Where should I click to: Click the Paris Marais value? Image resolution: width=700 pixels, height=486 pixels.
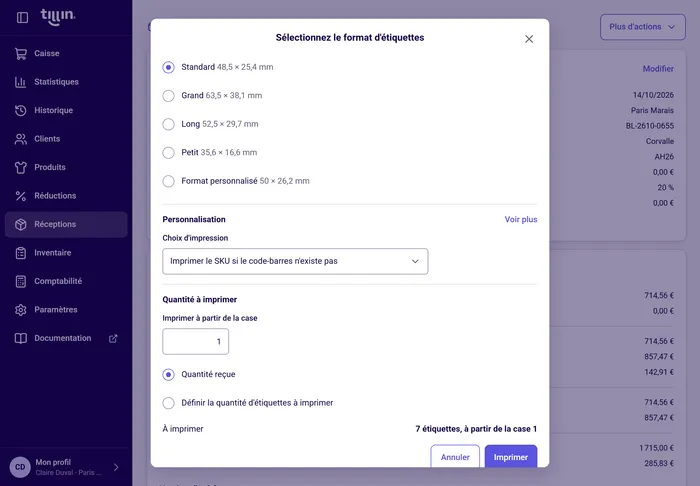point(652,111)
